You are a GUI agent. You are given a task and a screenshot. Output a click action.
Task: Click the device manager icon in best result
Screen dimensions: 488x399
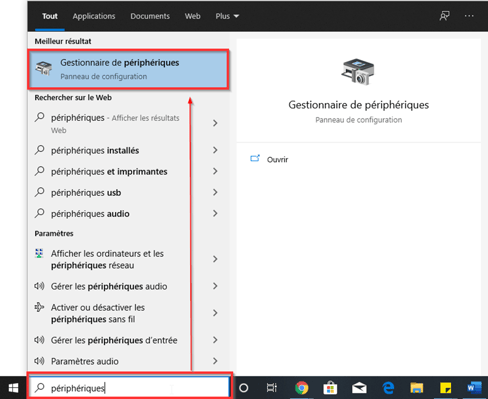pyautogui.click(x=44, y=68)
